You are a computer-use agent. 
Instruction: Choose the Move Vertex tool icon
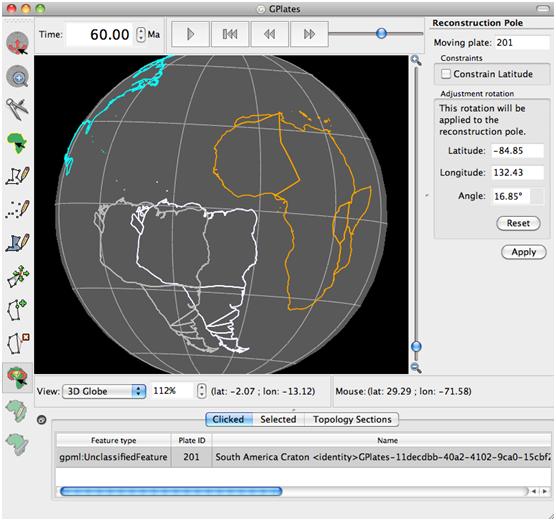pyautogui.click(x=18, y=276)
